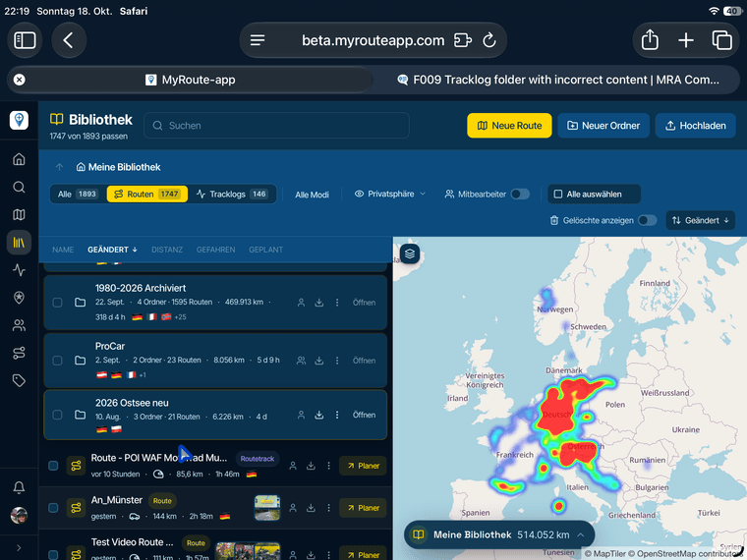Click the Hochladen upload button
This screenshot has height=560, width=747.
(696, 126)
